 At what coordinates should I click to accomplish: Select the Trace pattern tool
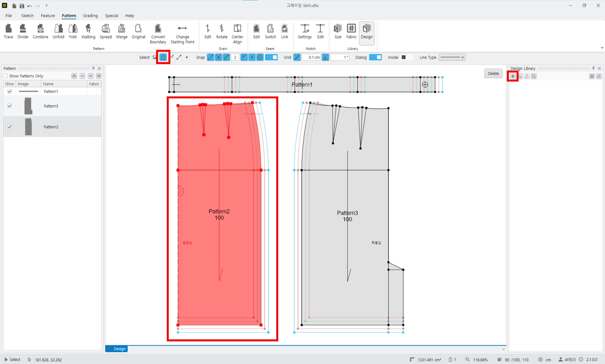click(x=8, y=31)
